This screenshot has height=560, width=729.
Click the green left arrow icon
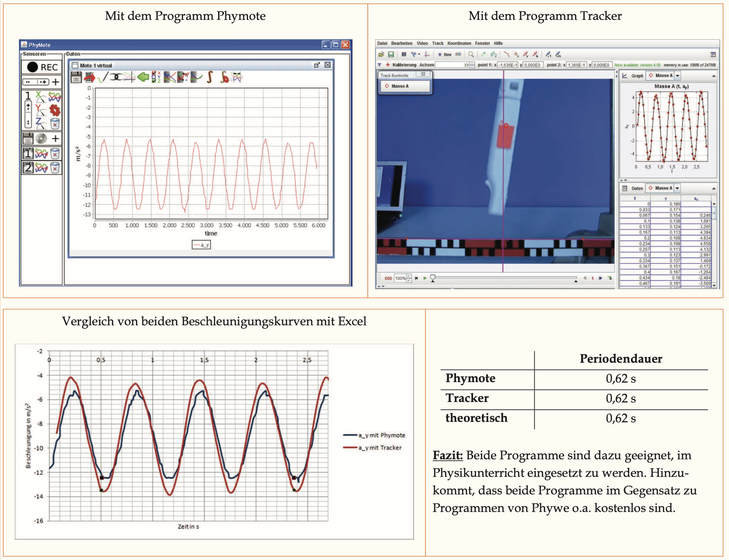tap(143, 77)
